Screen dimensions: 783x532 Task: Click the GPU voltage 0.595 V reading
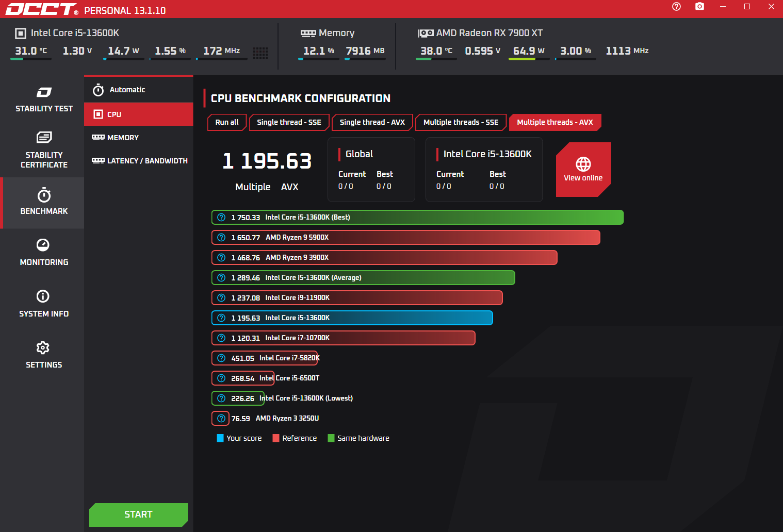(x=483, y=51)
